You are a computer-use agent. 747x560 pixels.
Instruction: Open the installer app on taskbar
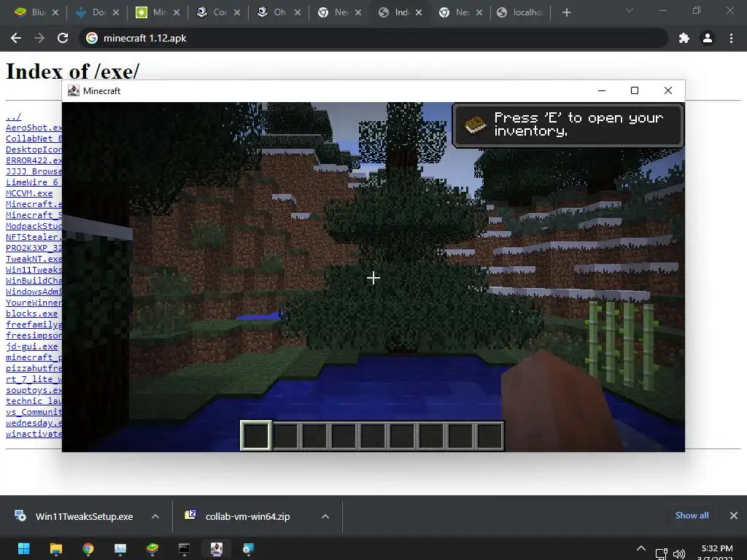coord(248,549)
